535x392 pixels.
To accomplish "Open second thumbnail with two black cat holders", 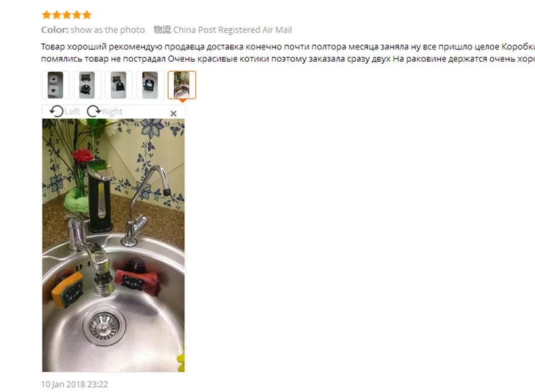I will [x=87, y=85].
